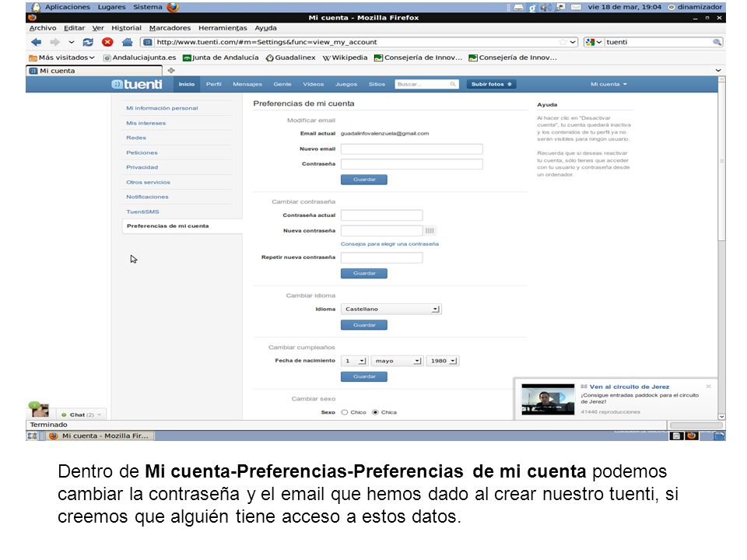Image resolution: width=747 pixels, height=560 pixels.
Task: Open Consejos para elegir una contraseña link
Action: pos(390,243)
